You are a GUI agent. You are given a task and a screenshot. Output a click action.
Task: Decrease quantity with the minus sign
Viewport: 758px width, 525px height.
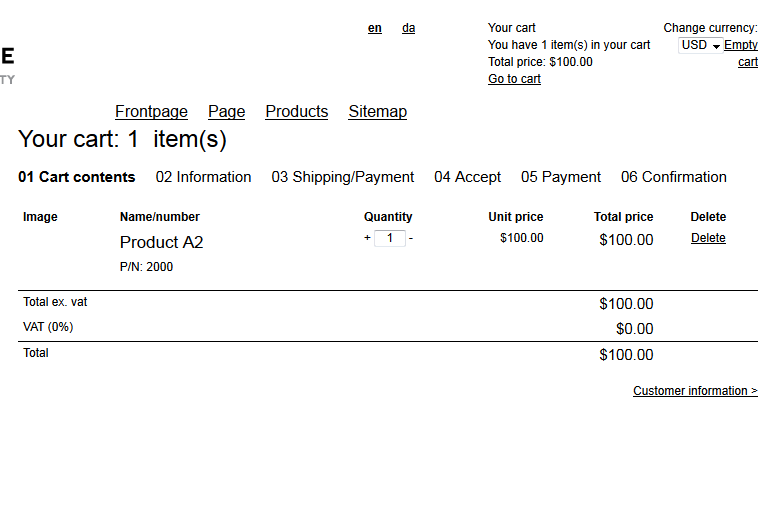coord(411,238)
